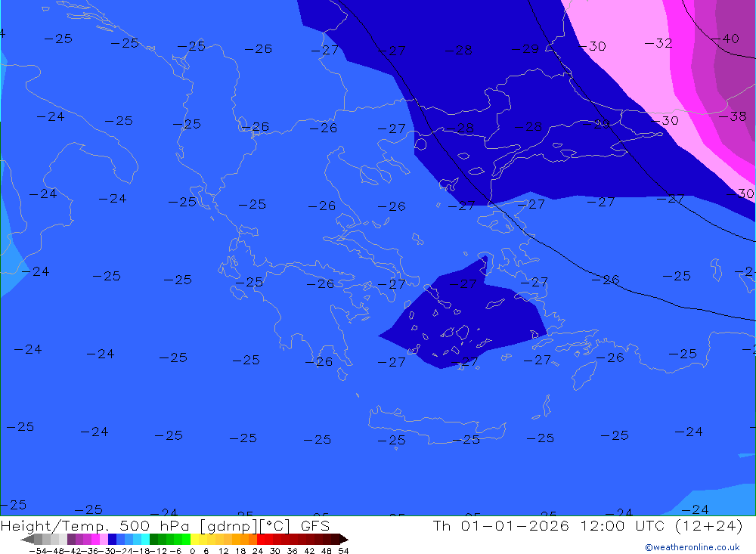This screenshot has height=554, width=756.
Task: Click the "-54" label under the color scale
Action: click(x=38, y=551)
